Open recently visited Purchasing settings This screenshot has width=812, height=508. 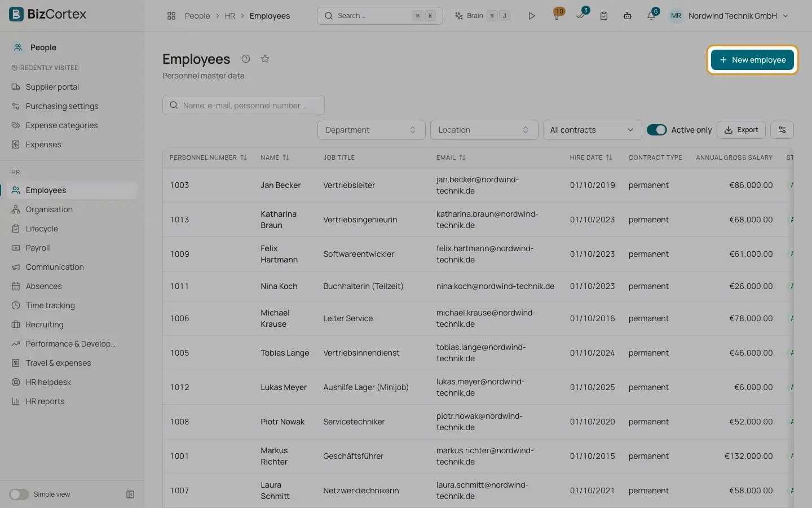pyautogui.click(x=72, y=106)
